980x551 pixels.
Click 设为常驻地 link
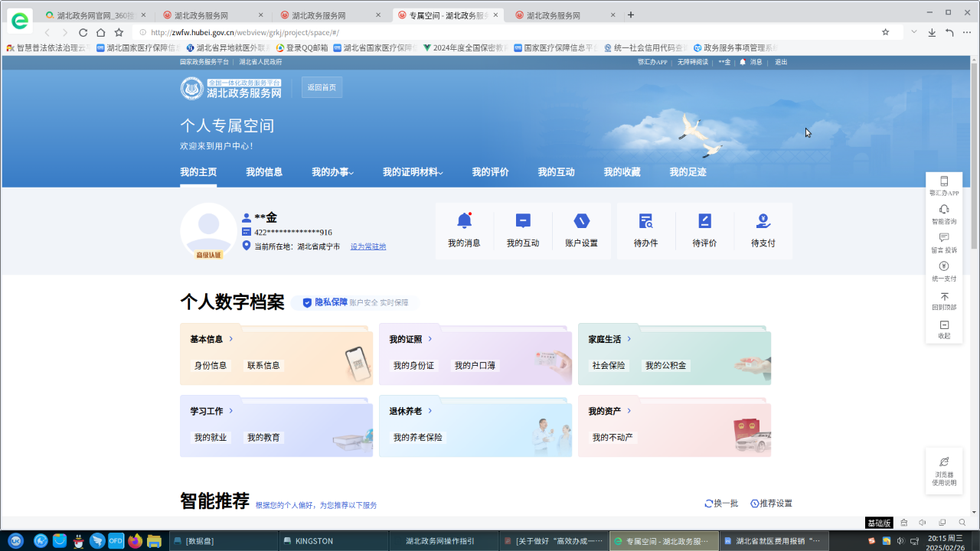click(x=368, y=246)
